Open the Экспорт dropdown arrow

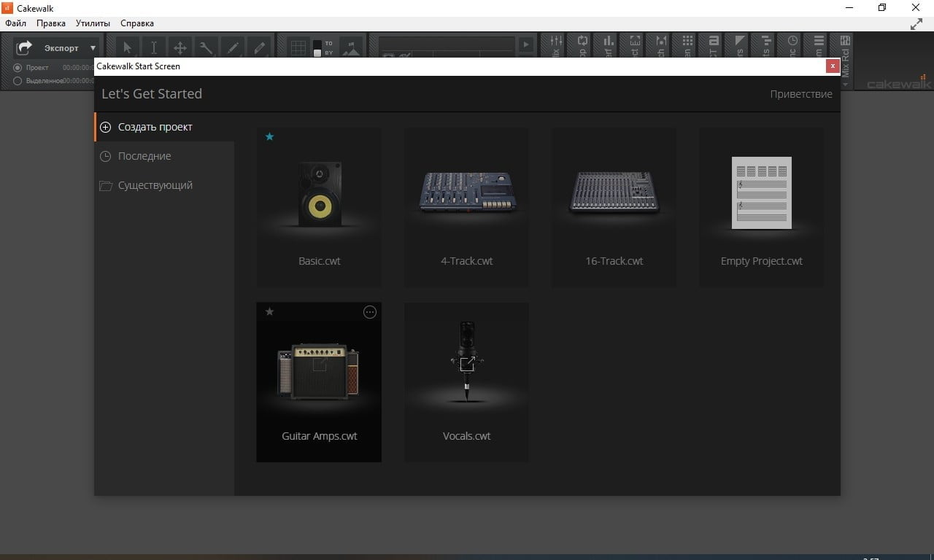93,48
